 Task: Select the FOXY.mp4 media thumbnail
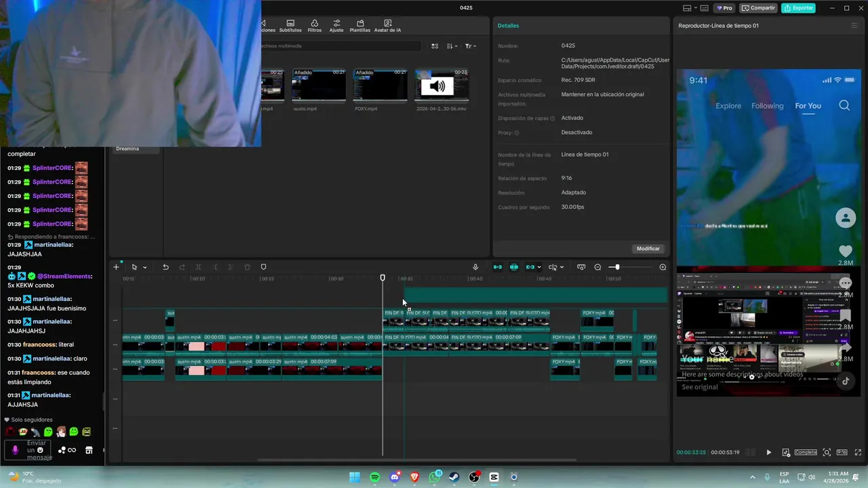click(x=380, y=85)
